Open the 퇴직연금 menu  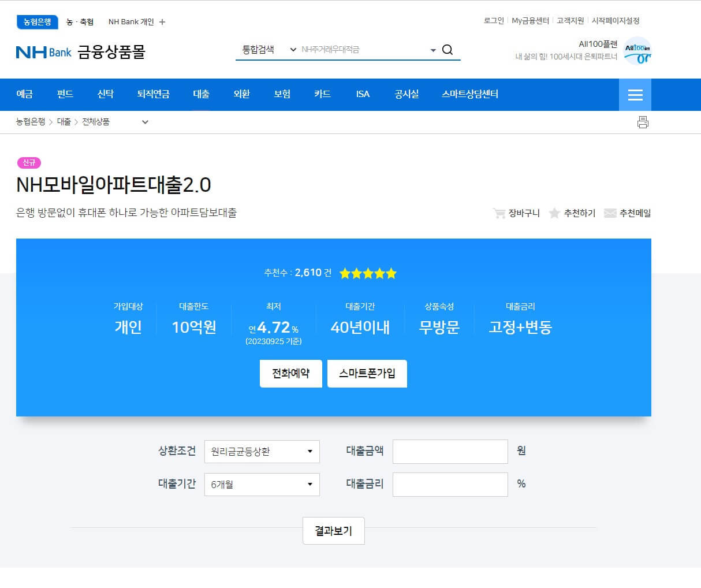pyautogui.click(x=154, y=94)
